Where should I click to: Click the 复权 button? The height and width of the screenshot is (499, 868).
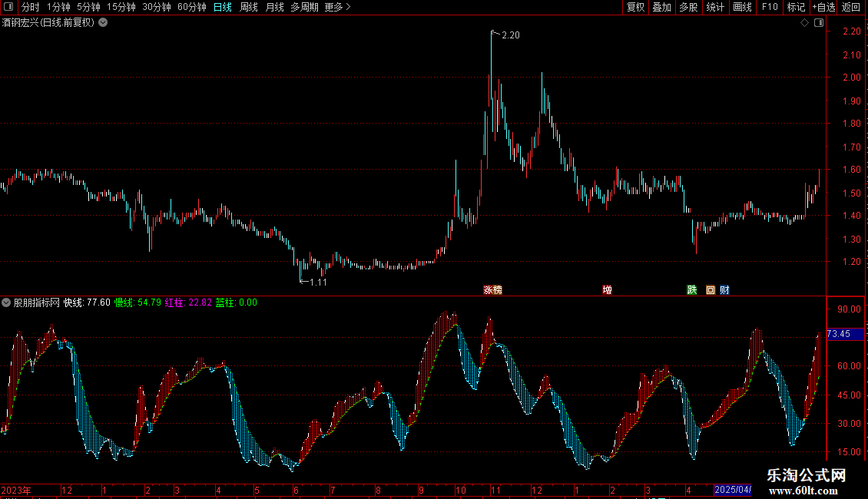[635, 7]
